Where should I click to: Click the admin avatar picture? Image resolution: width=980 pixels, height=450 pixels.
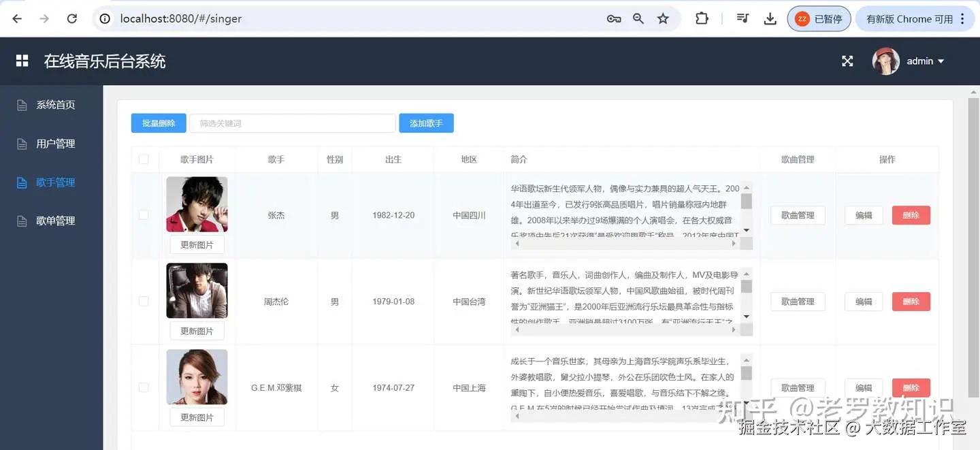(885, 61)
